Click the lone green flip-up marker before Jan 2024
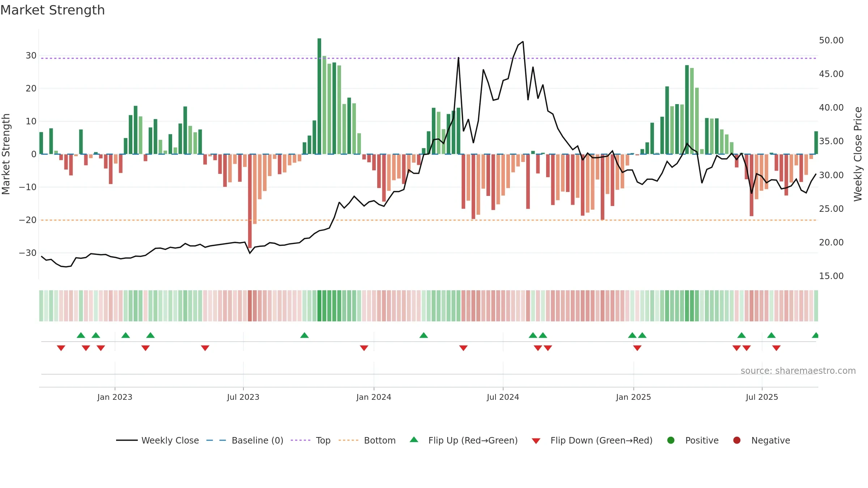 [305, 335]
